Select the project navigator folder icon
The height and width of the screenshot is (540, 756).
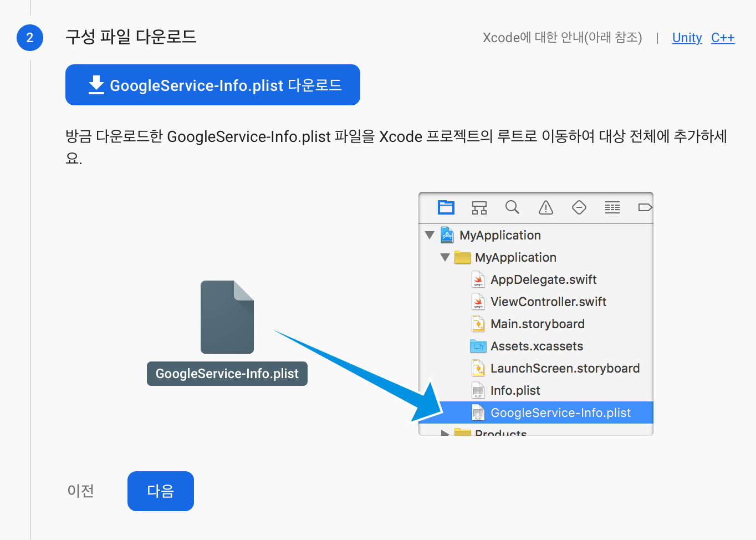446,207
